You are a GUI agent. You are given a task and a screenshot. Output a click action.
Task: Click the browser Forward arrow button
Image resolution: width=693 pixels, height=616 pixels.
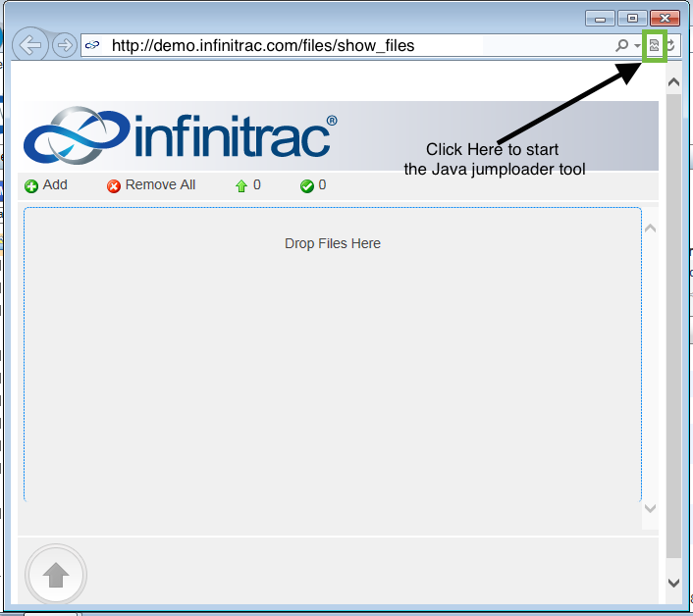pos(65,45)
